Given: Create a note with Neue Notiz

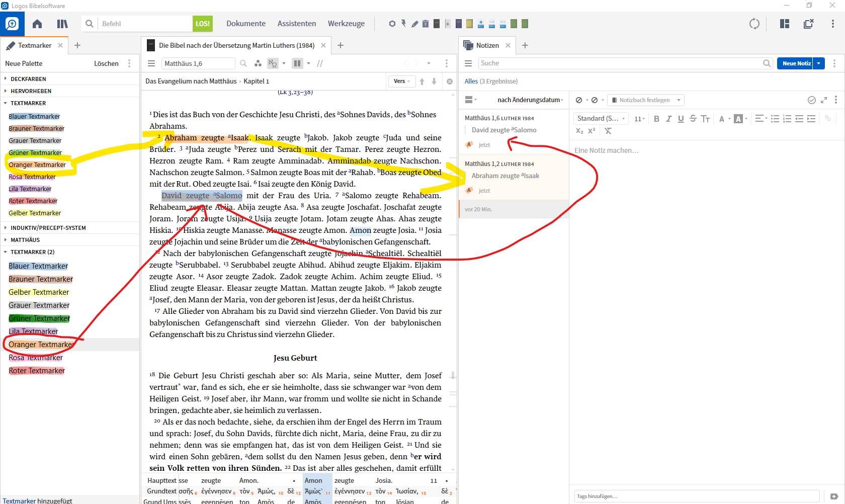Looking at the screenshot, I should (795, 63).
